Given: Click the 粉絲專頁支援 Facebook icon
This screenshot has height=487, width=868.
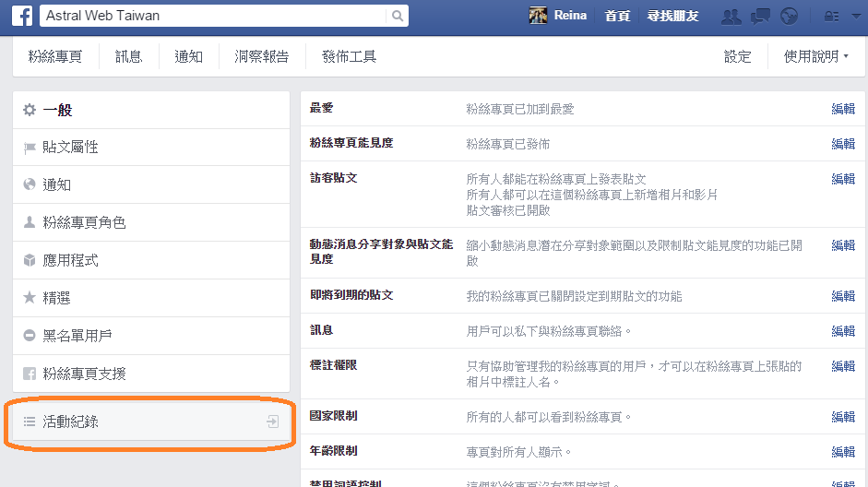Looking at the screenshot, I should pos(30,374).
